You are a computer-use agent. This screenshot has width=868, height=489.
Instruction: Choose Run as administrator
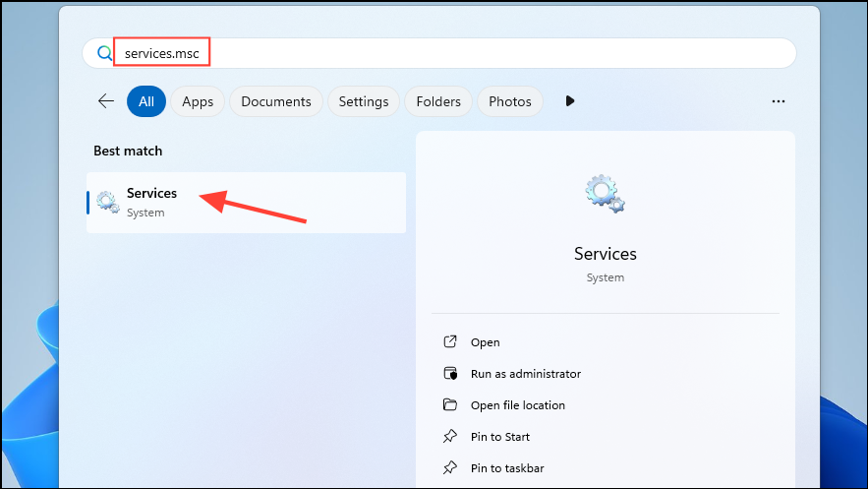click(525, 374)
